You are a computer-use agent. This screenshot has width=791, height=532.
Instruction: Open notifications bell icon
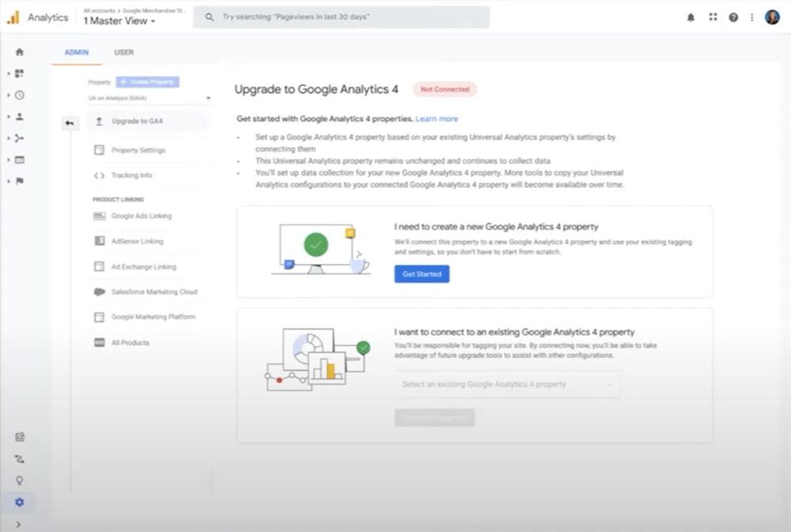tap(691, 17)
